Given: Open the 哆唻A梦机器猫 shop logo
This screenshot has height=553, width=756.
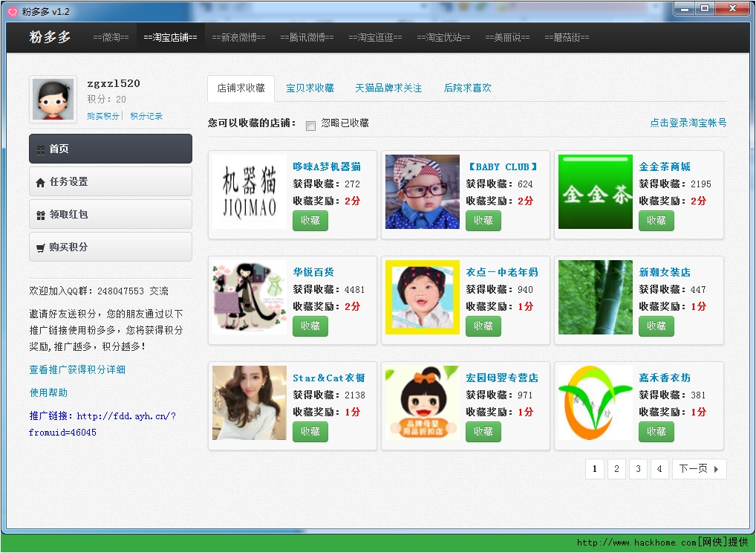Looking at the screenshot, I should point(250,192).
